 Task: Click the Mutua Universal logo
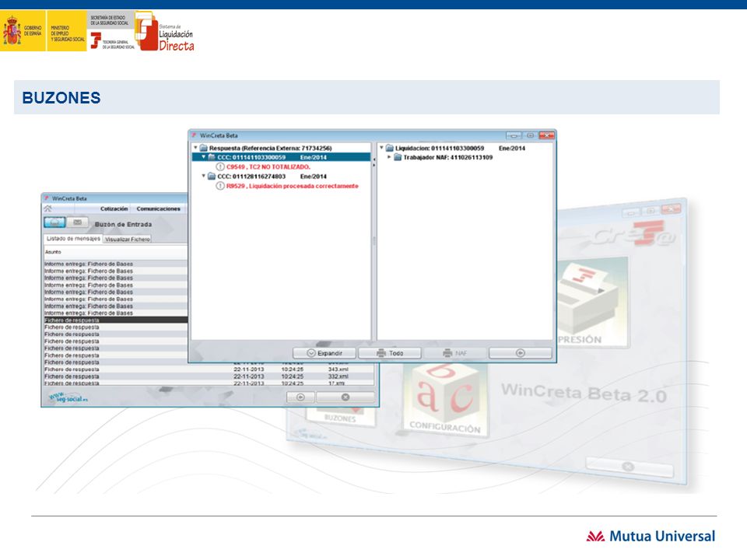[x=651, y=536]
